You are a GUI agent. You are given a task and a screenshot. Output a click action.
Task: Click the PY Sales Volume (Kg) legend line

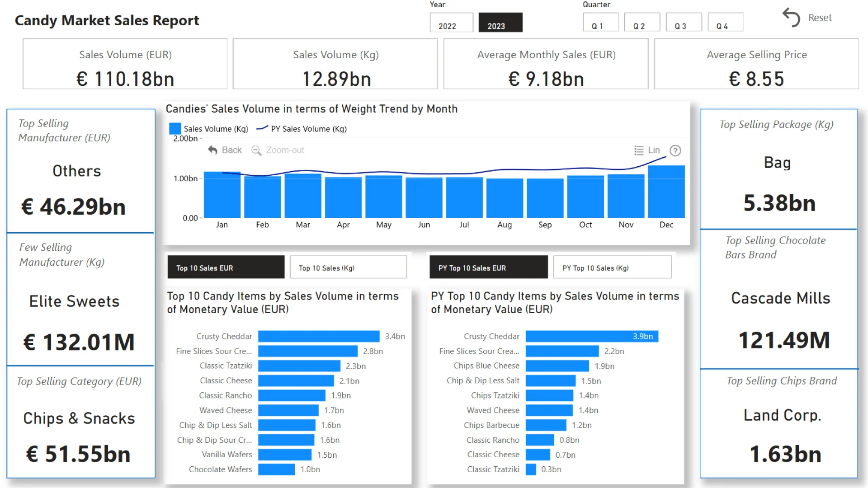coord(262,129)
